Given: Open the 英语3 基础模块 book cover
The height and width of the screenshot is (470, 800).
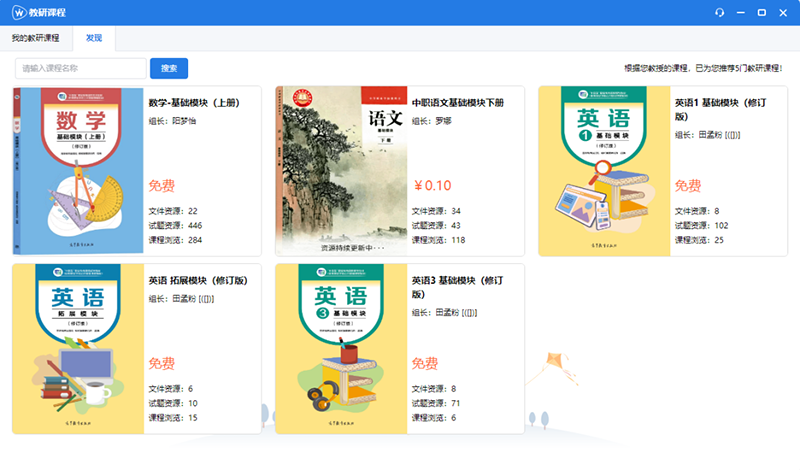Looking at the screenshot, I should tap(340, 349).
